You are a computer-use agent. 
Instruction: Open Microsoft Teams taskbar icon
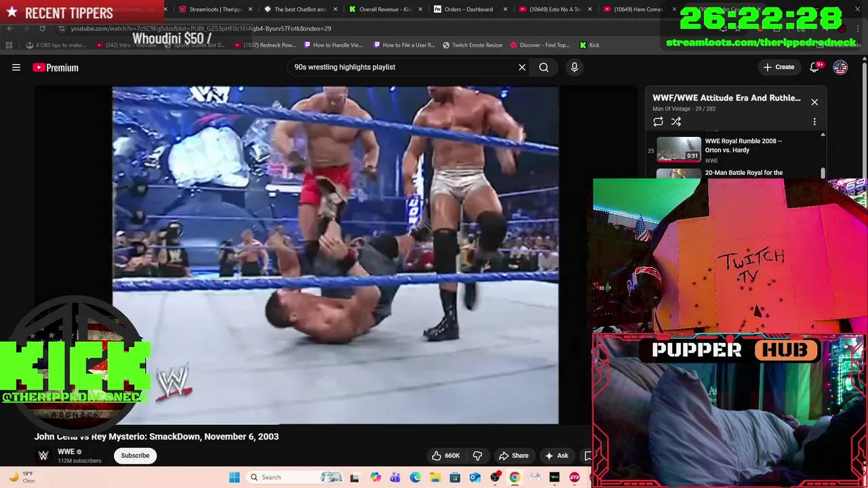click(x=395, y=477)
